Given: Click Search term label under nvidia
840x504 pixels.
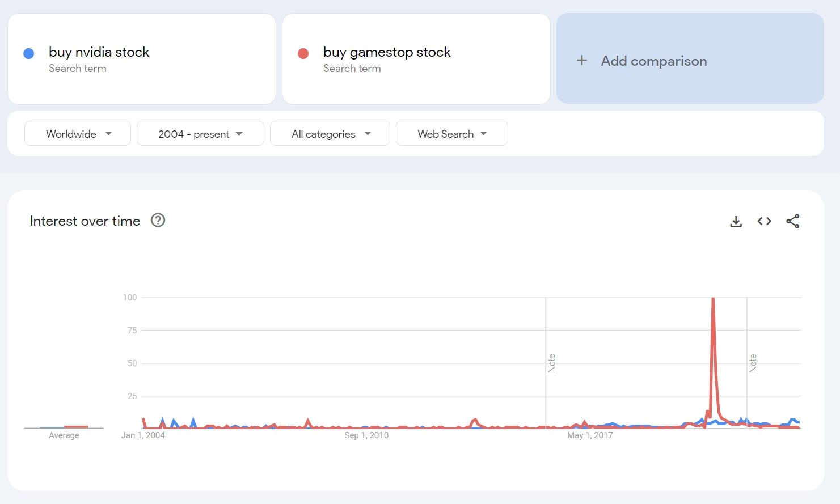Looking at the screenshot, I should tap(78, 69).
